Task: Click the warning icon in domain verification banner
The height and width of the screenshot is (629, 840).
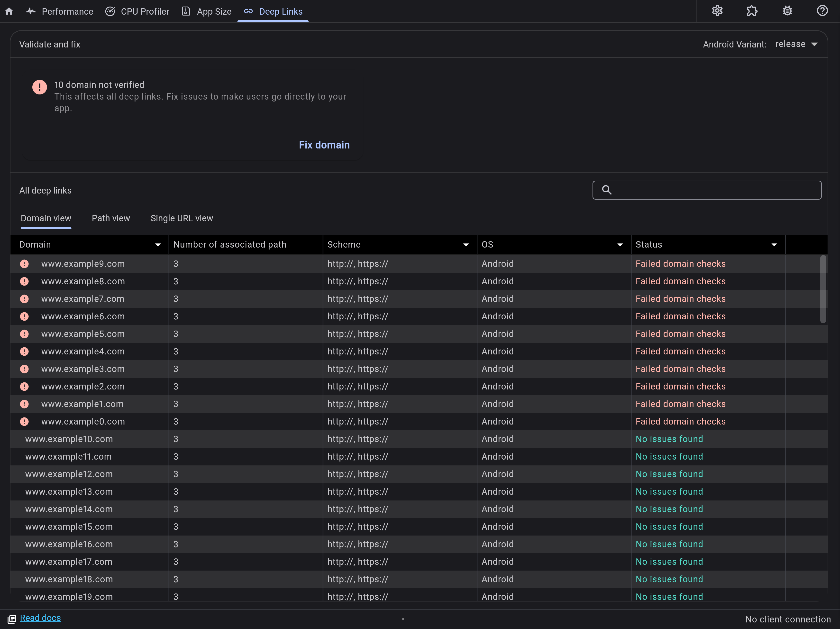Action: [x=39, y=87]
